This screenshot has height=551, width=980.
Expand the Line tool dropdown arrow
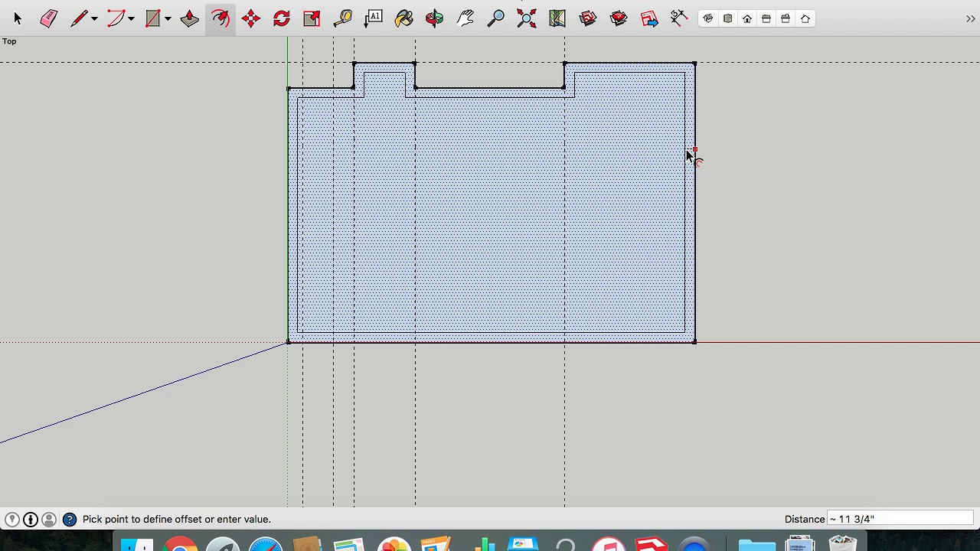point(94,18)
